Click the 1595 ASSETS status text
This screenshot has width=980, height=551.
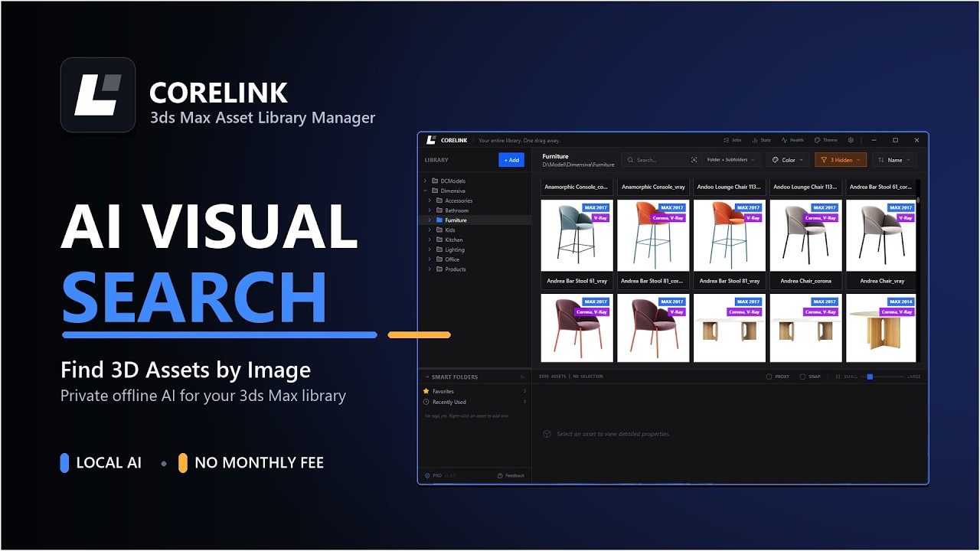click(553, 377)
